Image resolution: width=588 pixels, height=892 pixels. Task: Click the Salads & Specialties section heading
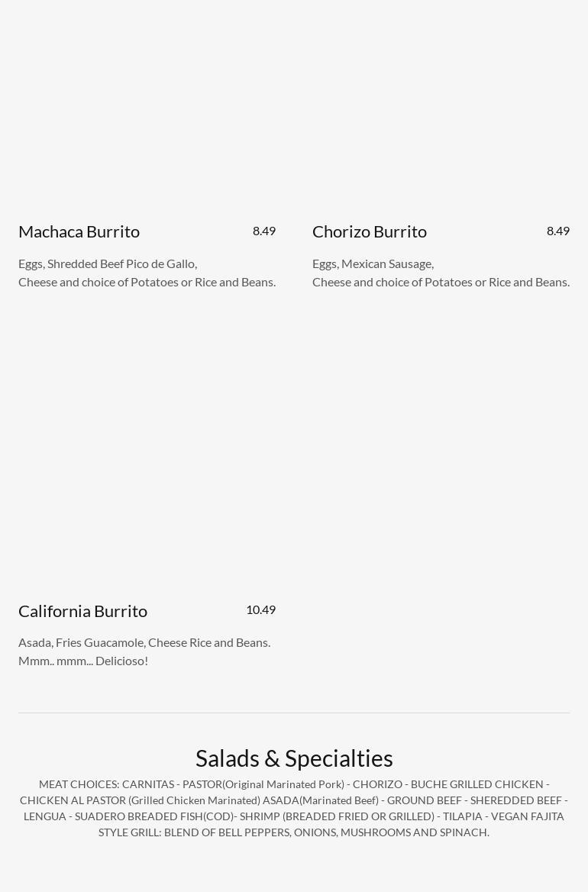(x=294, y=758)
